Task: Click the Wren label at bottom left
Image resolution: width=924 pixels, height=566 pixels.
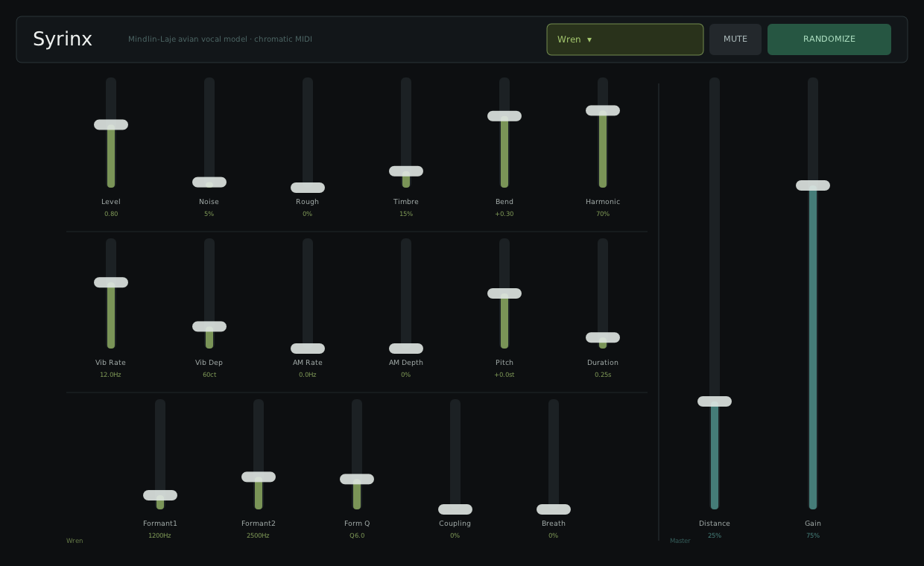Action: [75, 541]
